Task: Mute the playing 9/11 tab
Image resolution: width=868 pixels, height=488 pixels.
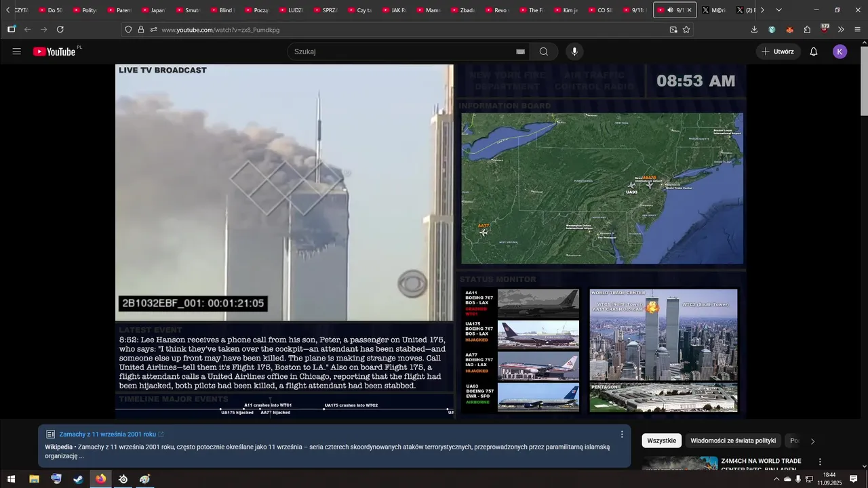Action: click(670, 10)
